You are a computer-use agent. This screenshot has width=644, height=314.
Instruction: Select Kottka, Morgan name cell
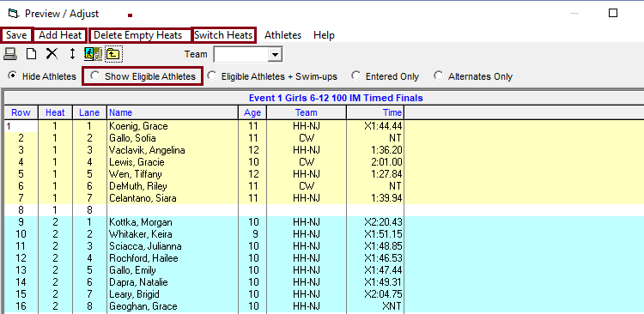173,222
